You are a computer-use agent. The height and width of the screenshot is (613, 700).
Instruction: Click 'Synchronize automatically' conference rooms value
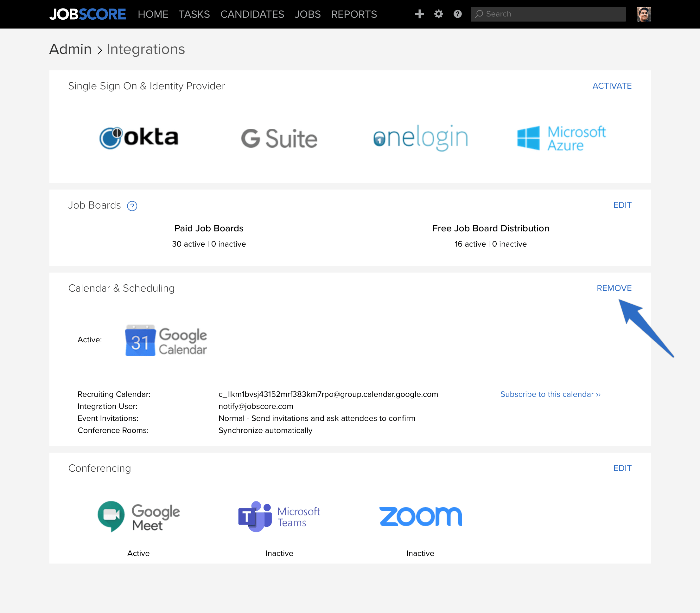coord(265,431)
